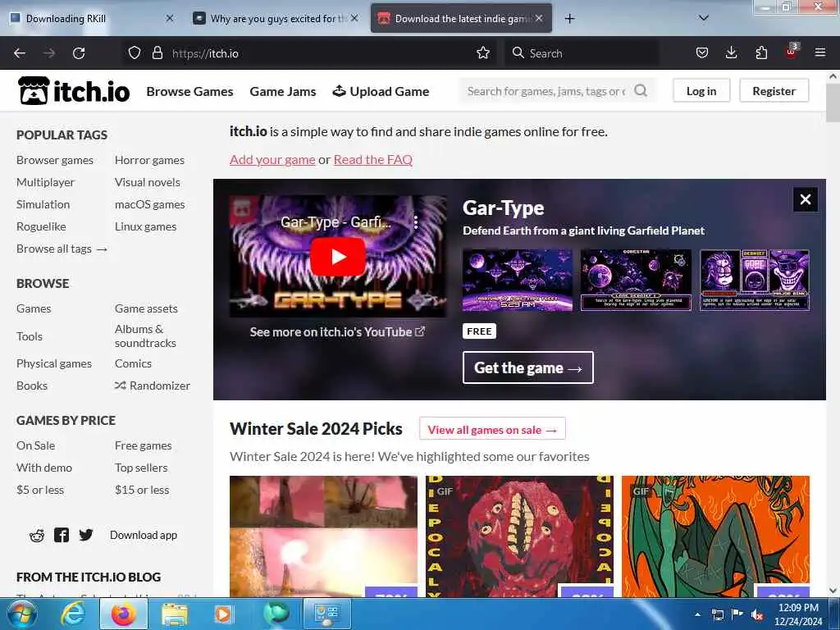Play the Gar-Type YouTube video
This screenshot has width=840, height=630.
[338, 257]
